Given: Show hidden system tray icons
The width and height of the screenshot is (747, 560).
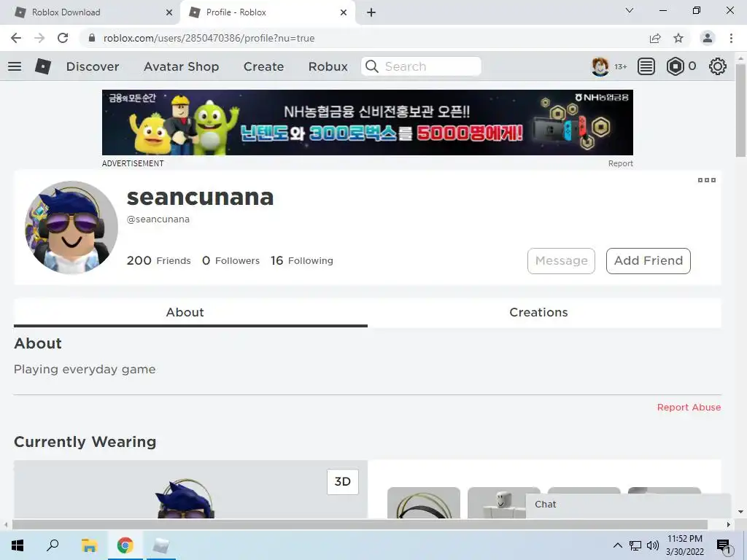Looking at the screenshot, I should pyautogui.click(x=617, y=545).
